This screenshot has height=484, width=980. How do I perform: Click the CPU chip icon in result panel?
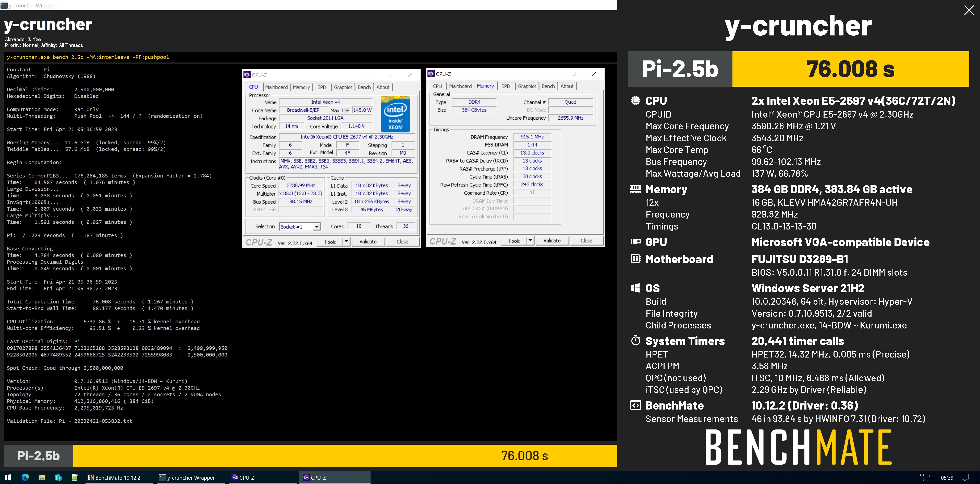pyautogui.click(x=635, y=100)
